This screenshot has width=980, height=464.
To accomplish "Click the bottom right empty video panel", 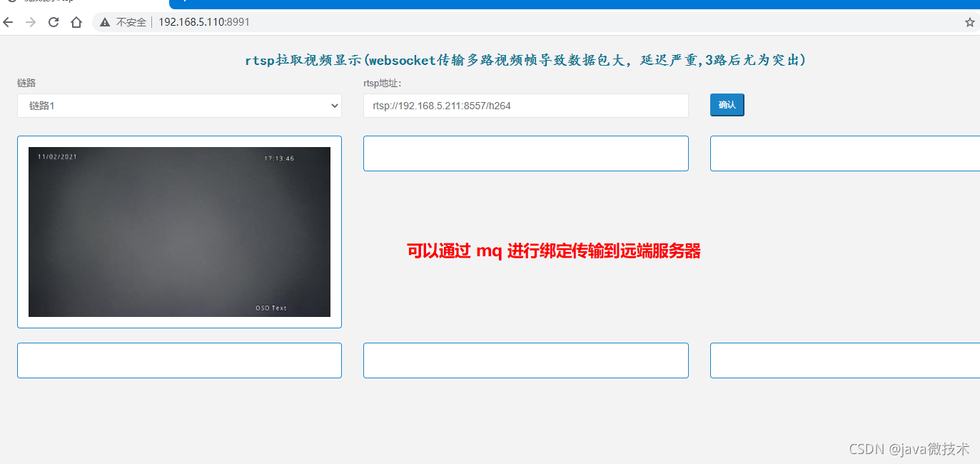I will pos(845,360).
